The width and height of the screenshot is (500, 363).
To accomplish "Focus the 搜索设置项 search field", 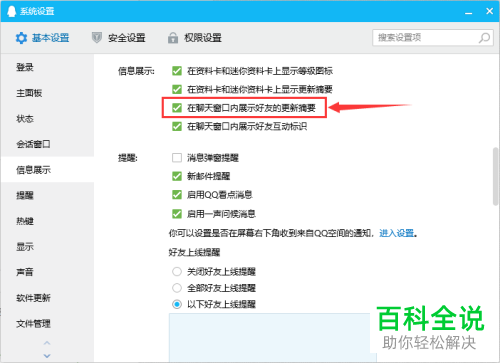I will 433,38.
